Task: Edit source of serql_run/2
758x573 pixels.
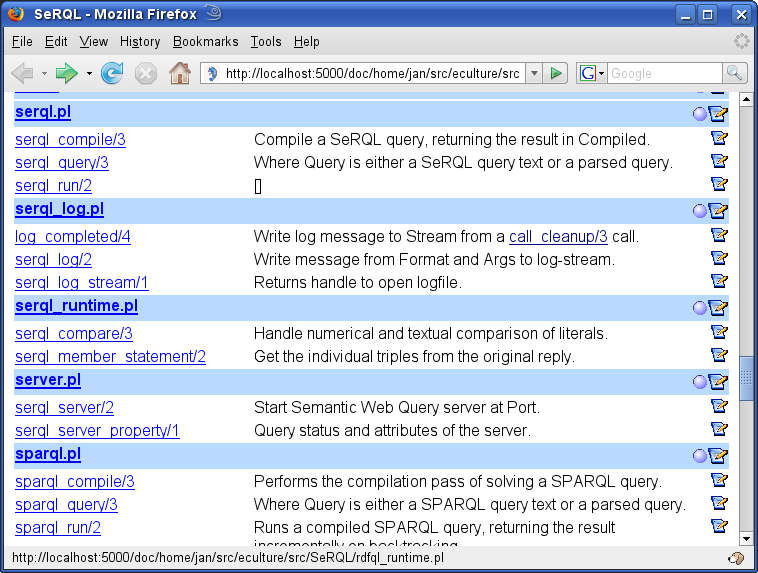Action: tap(719, 184)
